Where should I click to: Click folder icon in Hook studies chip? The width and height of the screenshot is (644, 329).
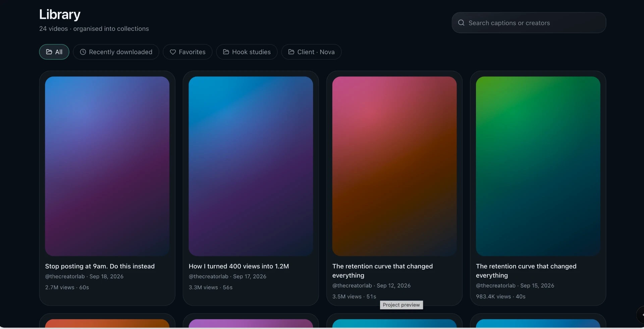coord(226,52)
